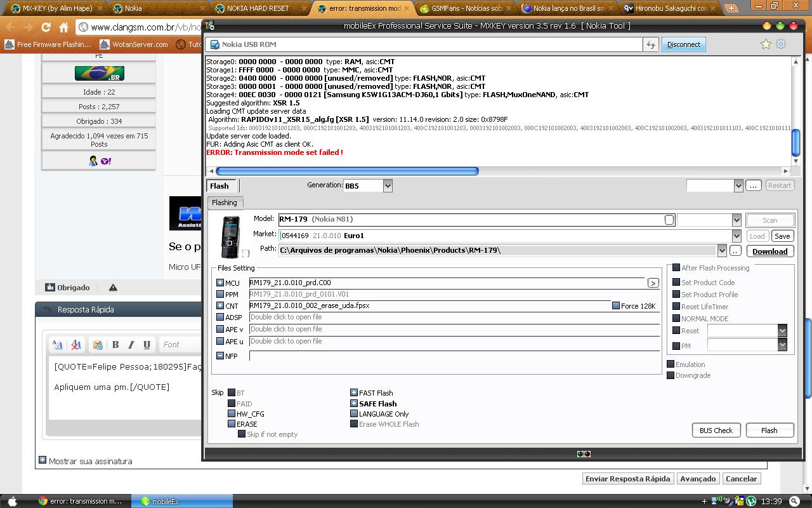Click the Nokia USB ROM connection icon
This screenshot has width=812, height=508.
(x=214, y=44)
